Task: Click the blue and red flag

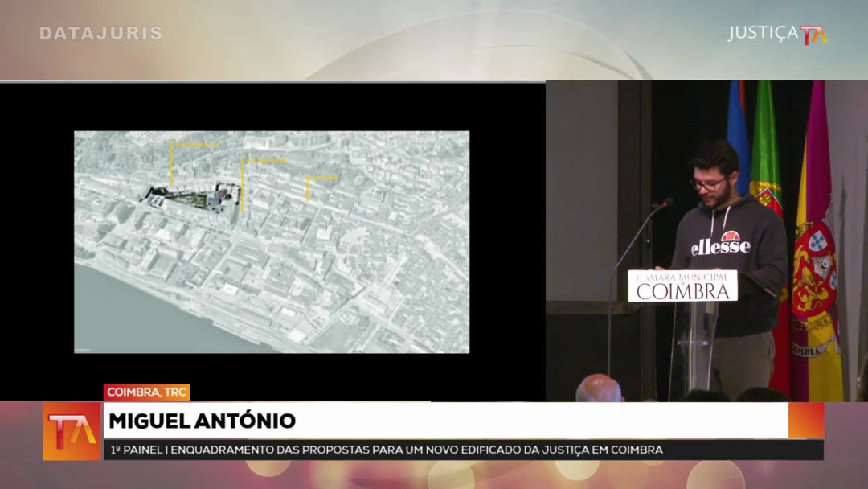Action: tap(738, 129)
